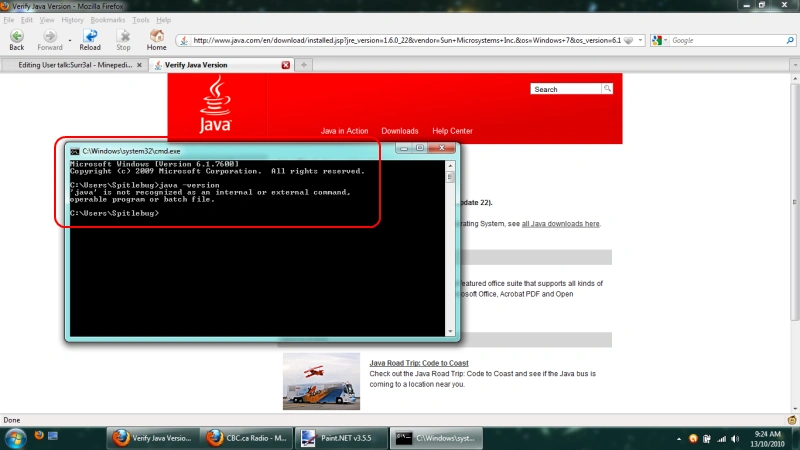Click the magnifier icon in Java site search

click(607, 89)
